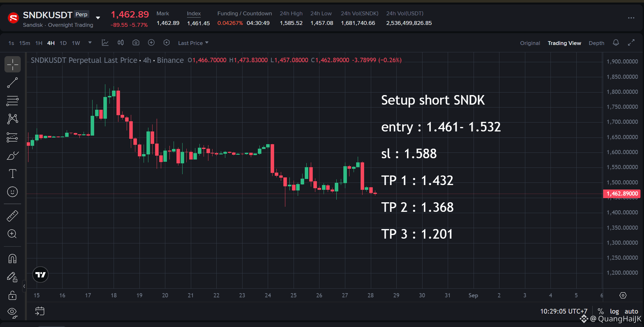The width and height of the screenshot is (644, 327).
Task: Click the Funding / Countdown label
Action: point(244,13)
